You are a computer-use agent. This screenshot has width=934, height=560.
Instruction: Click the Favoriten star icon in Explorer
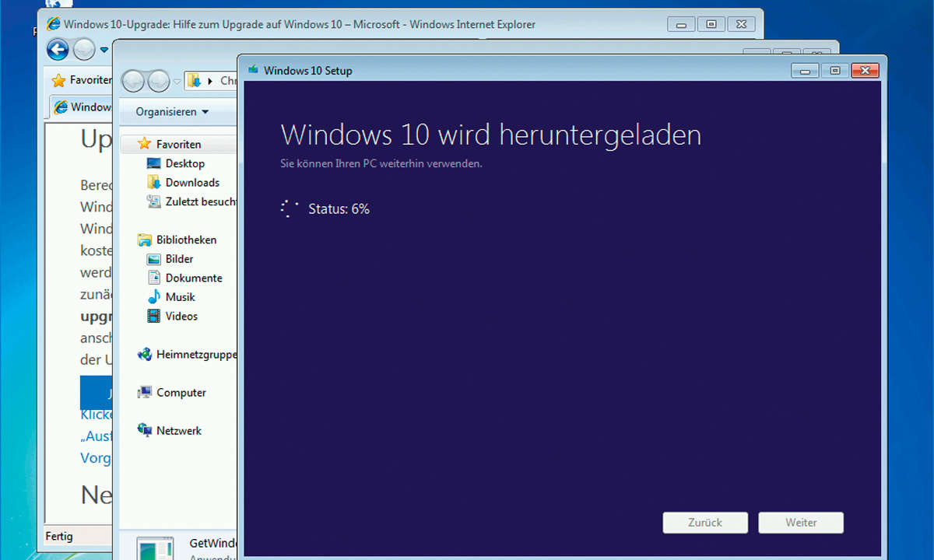click(x=144, y=144)
